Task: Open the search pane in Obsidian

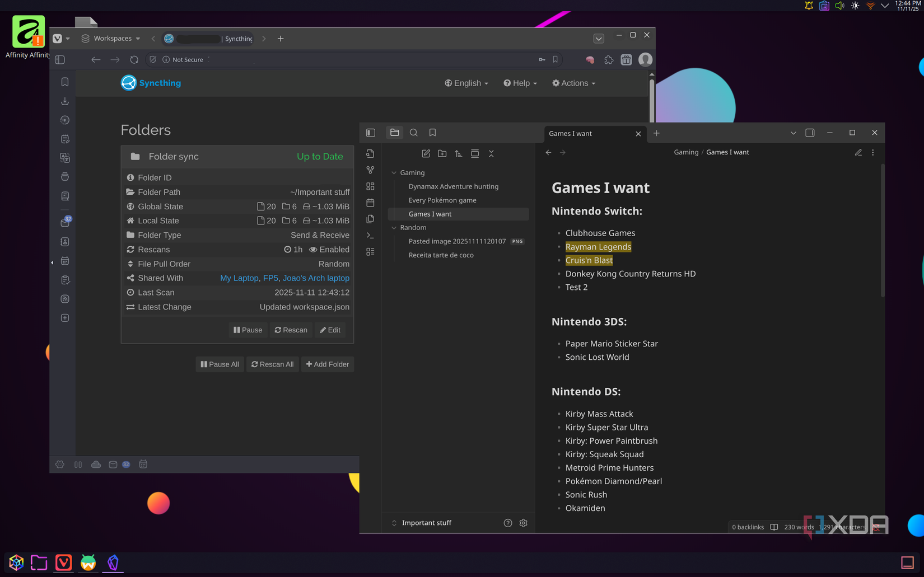Action: click(x=413, y=133)
